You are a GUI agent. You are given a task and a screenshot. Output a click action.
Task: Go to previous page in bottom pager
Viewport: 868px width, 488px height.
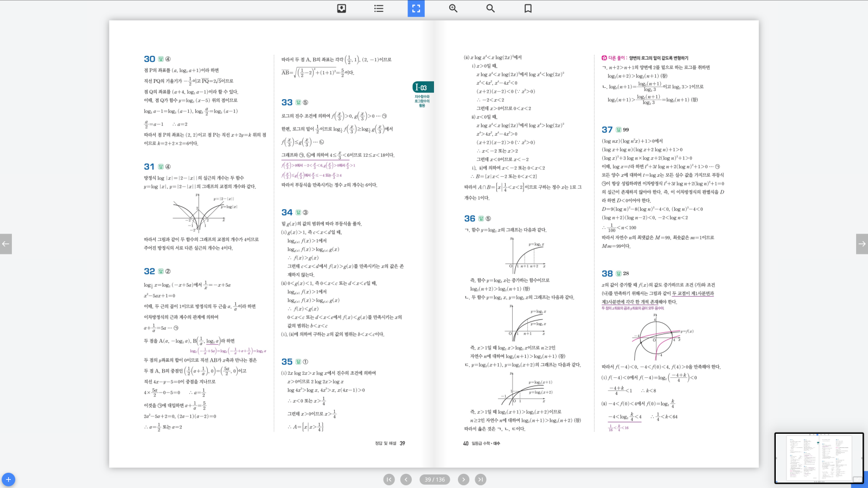coord(406,479)
